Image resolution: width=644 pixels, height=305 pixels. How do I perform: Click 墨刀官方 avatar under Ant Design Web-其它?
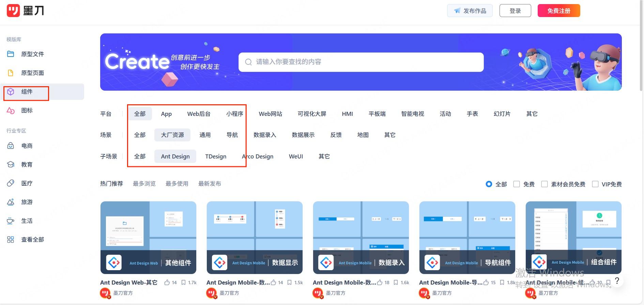[x=105, y=293]
